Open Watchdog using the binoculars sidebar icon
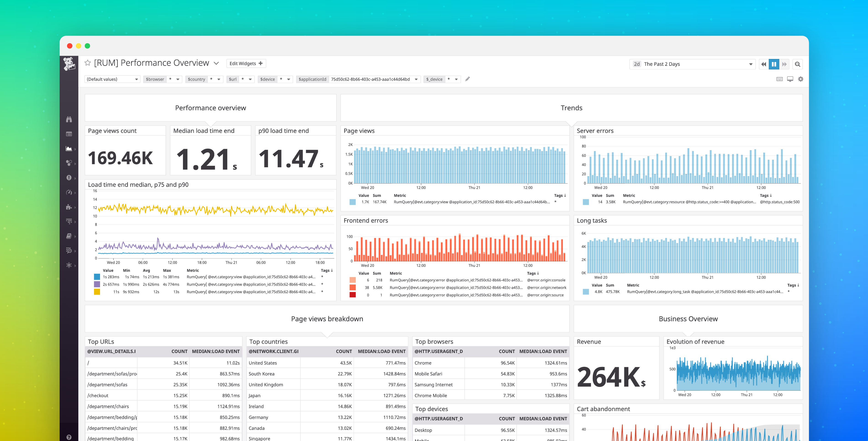 [x=69, y=119]
